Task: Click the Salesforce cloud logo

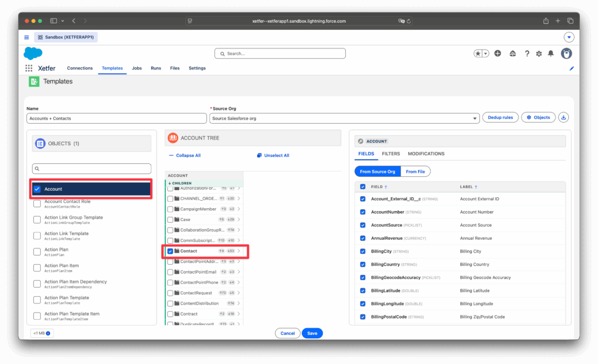Action: pyautogui.click(x=33, y=53)
